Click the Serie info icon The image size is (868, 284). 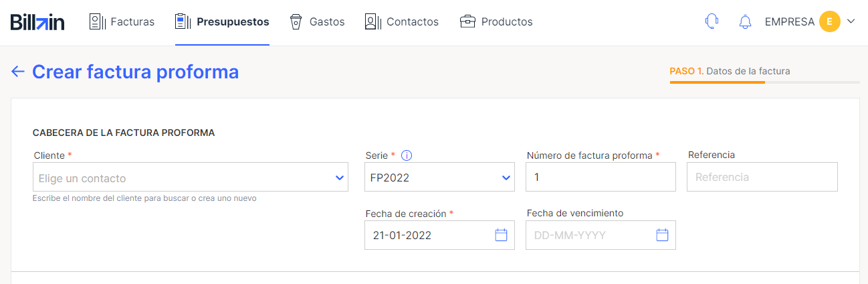tap(407, 155)
